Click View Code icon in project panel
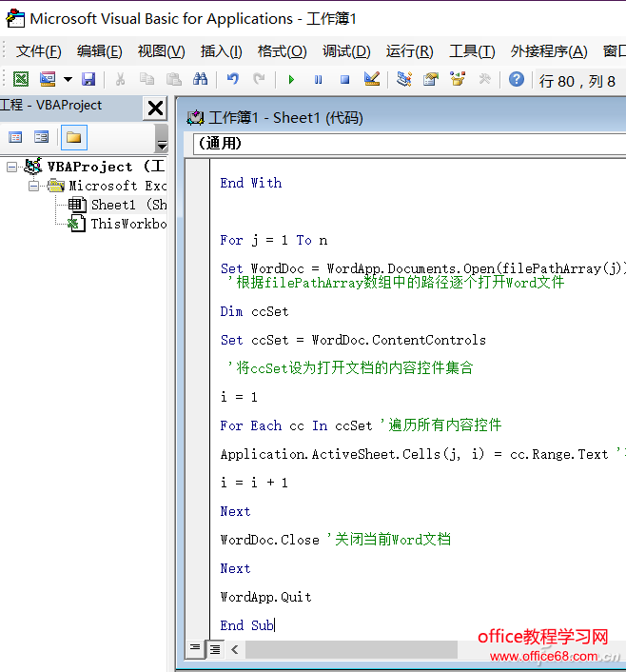This screenshot has height=672, width=626. coord(15,137)
